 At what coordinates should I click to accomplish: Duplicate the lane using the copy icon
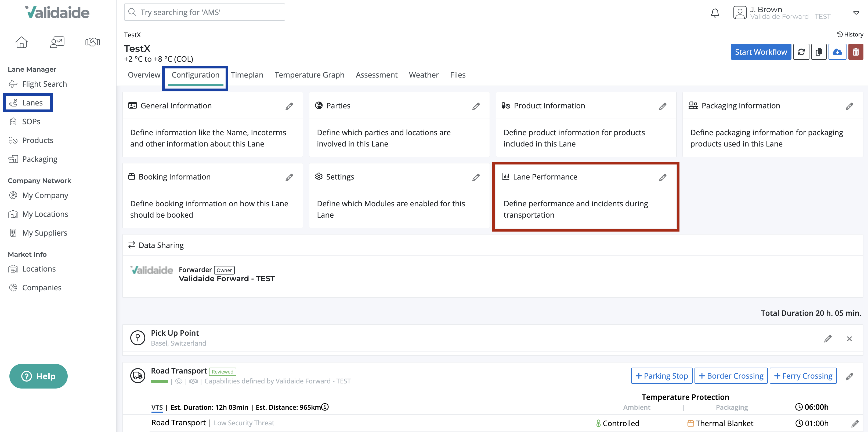(819, 52)
